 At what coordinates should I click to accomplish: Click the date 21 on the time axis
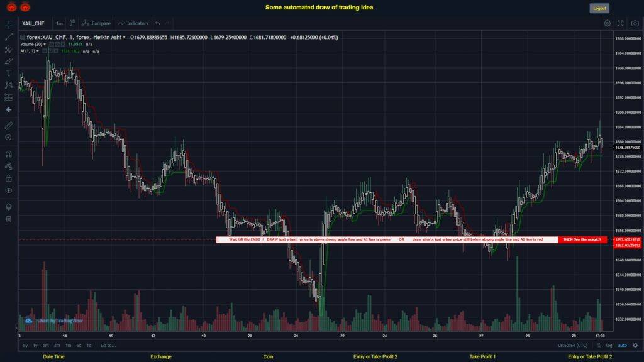296,336
